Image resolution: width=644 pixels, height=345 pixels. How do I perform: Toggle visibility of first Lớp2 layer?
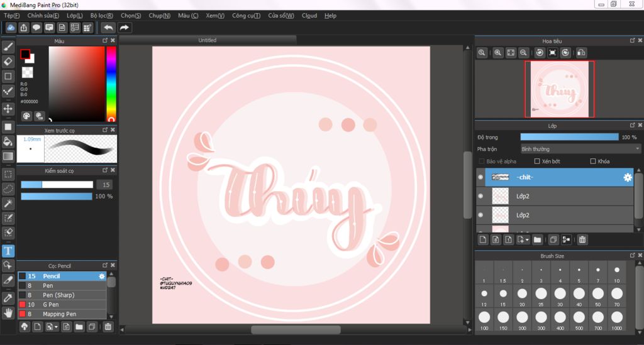(x=480, y=196)
